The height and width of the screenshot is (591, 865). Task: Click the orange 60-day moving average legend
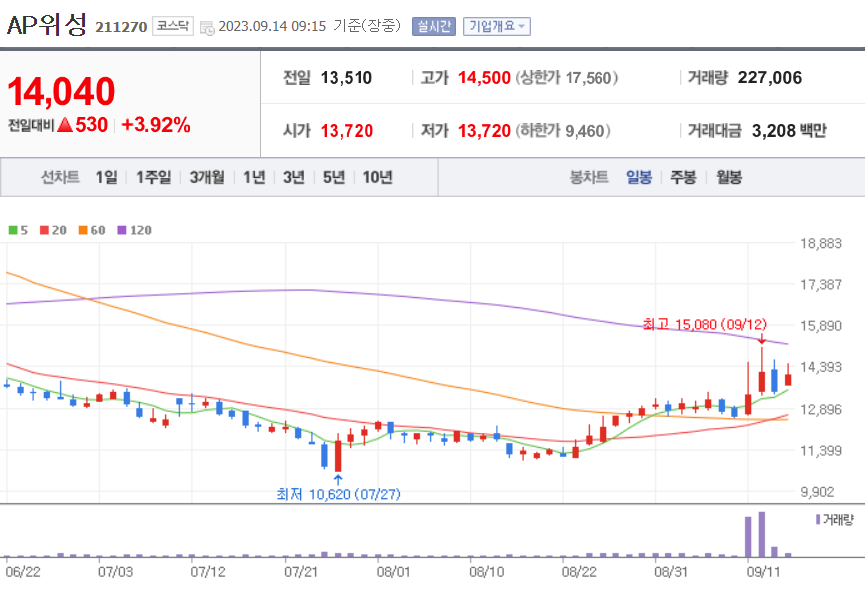click(92, 230)
